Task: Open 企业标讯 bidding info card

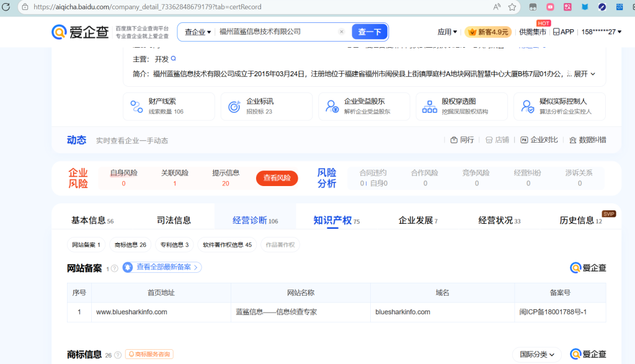Action: point(266,106)
